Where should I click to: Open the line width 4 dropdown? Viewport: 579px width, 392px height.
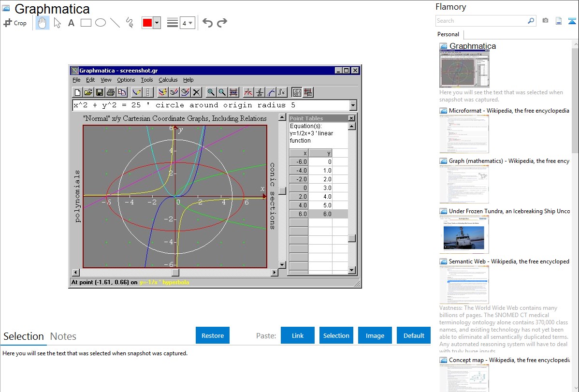click(x=188, y=23)
